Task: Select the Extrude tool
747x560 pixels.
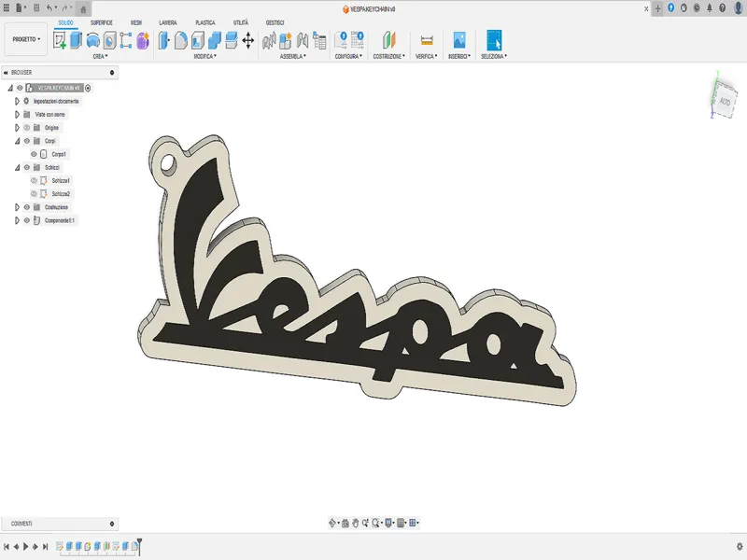Action: (x=77, y=40)
